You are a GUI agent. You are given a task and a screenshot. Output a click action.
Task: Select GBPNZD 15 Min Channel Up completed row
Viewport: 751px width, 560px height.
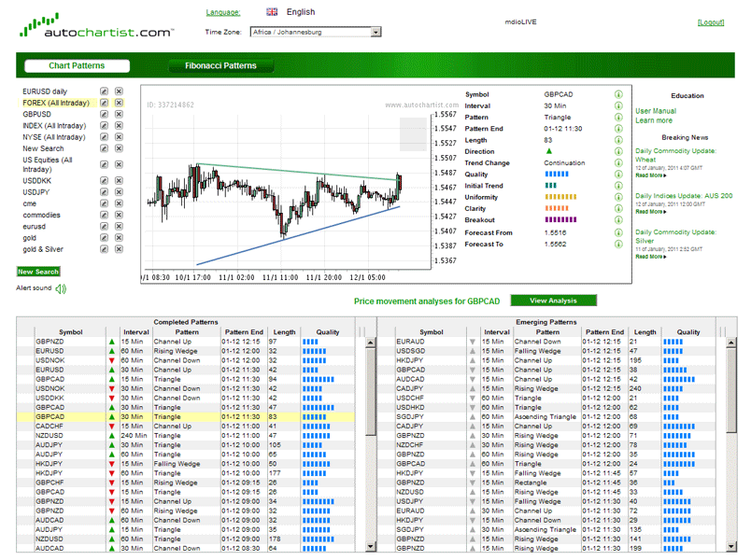click(x=186, y=342)
